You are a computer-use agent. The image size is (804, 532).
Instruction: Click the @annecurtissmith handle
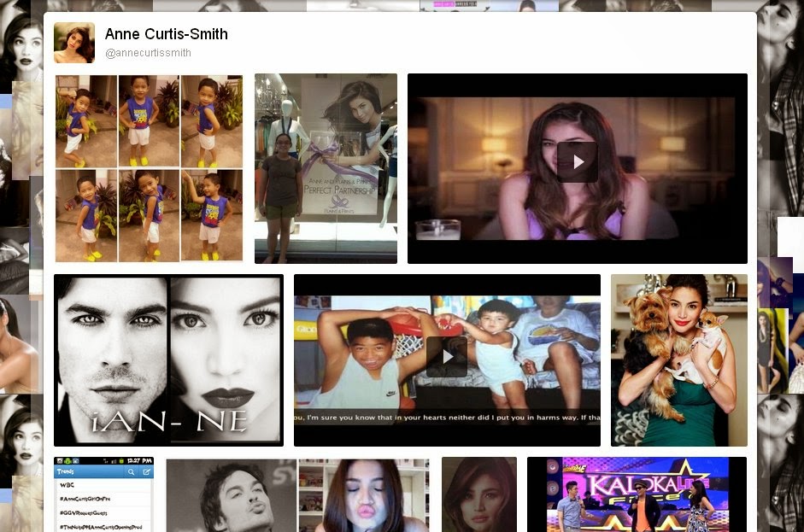coord(147,53)
